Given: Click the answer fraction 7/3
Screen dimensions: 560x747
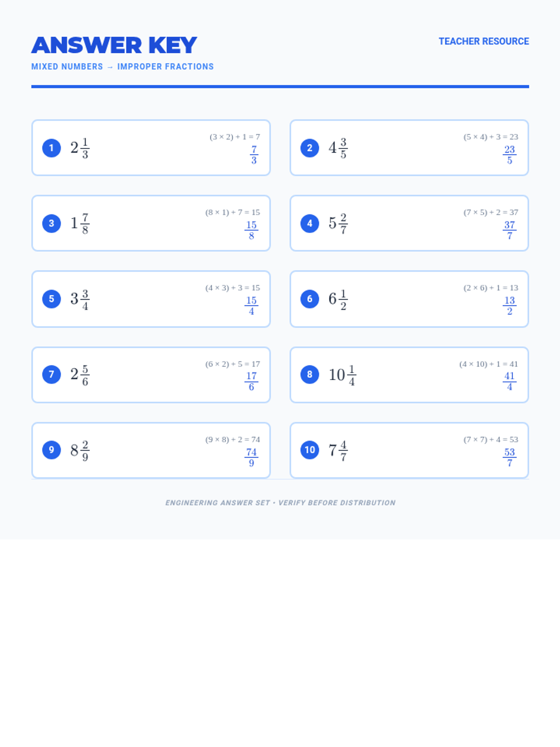Looking at the screenshot, I should [x=254, y=155].
